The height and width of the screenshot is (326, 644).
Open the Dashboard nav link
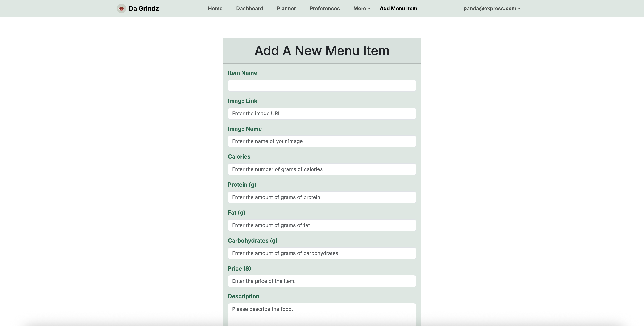[249, 9]
